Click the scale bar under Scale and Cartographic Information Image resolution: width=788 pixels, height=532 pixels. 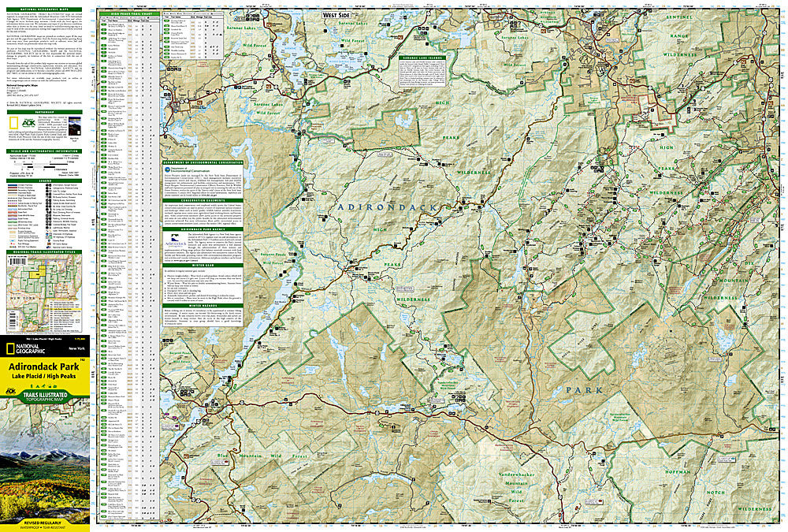tap(45, 165)
